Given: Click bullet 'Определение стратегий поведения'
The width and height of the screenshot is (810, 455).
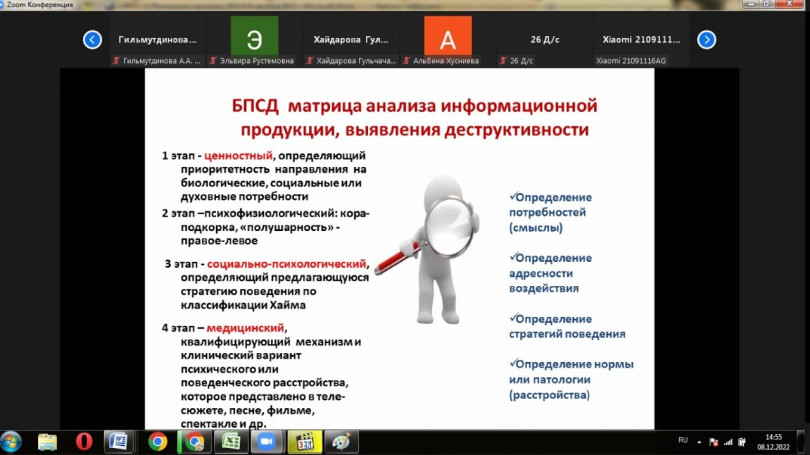Looking at the screenshot, I should (567, 326).
